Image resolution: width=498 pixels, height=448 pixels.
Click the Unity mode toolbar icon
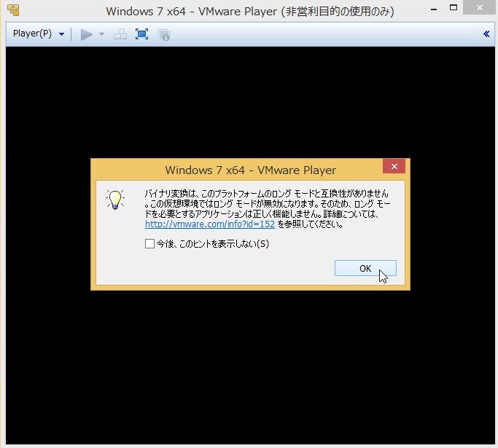[x=164, y=34]
